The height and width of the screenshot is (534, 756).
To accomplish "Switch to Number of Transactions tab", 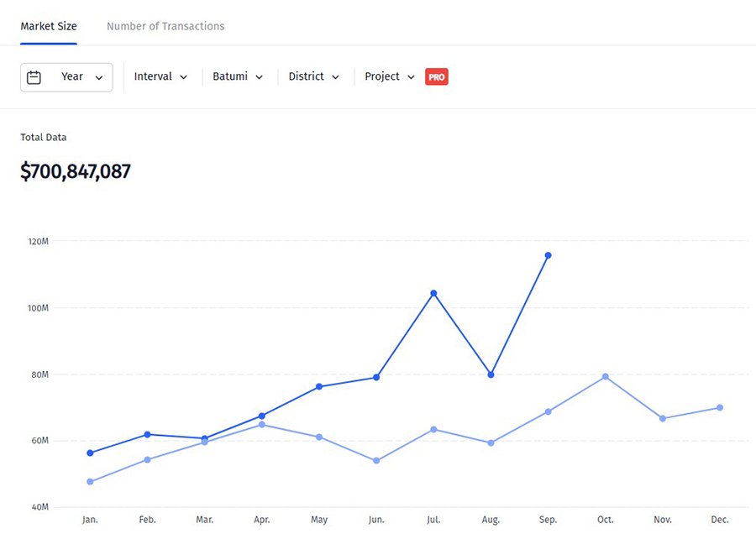I will (x=165, y=26).
